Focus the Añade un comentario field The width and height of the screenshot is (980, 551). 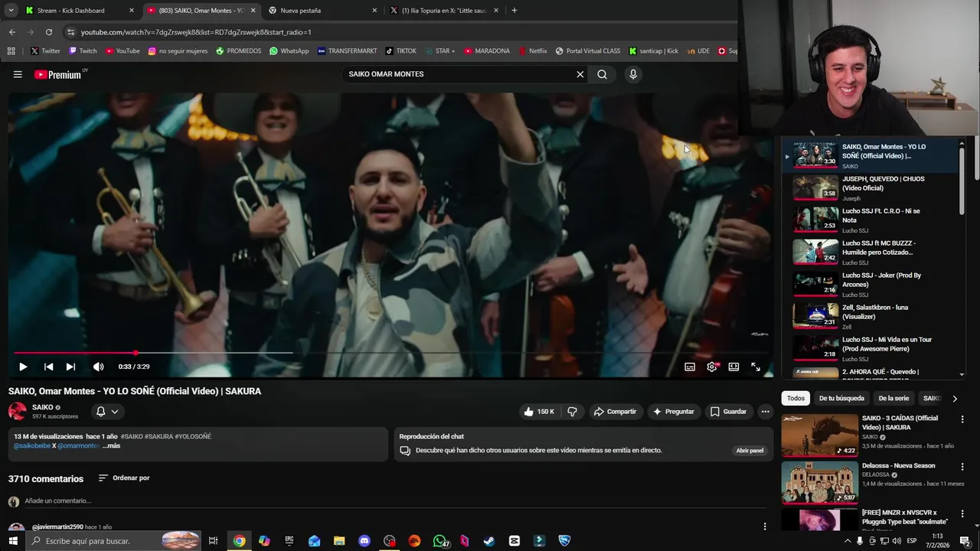(x=394, y=500)
